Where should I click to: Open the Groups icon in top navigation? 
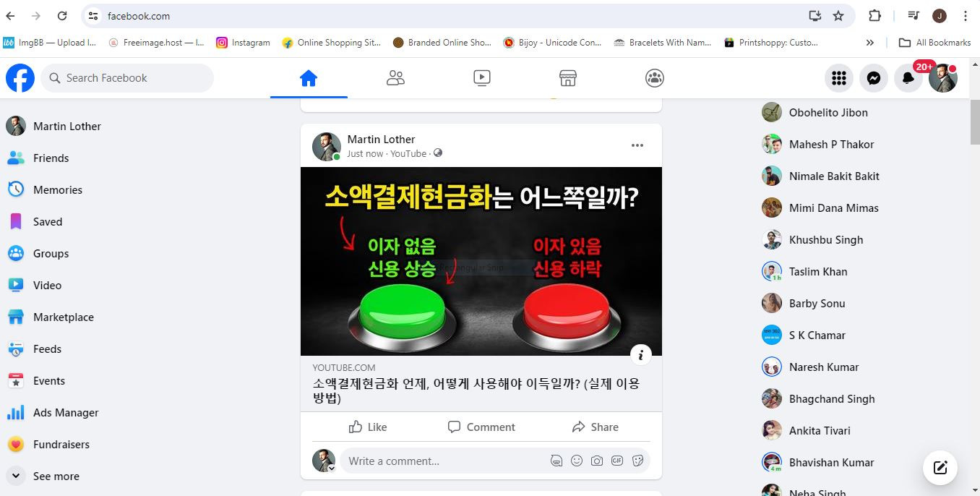tap(655, 78)
